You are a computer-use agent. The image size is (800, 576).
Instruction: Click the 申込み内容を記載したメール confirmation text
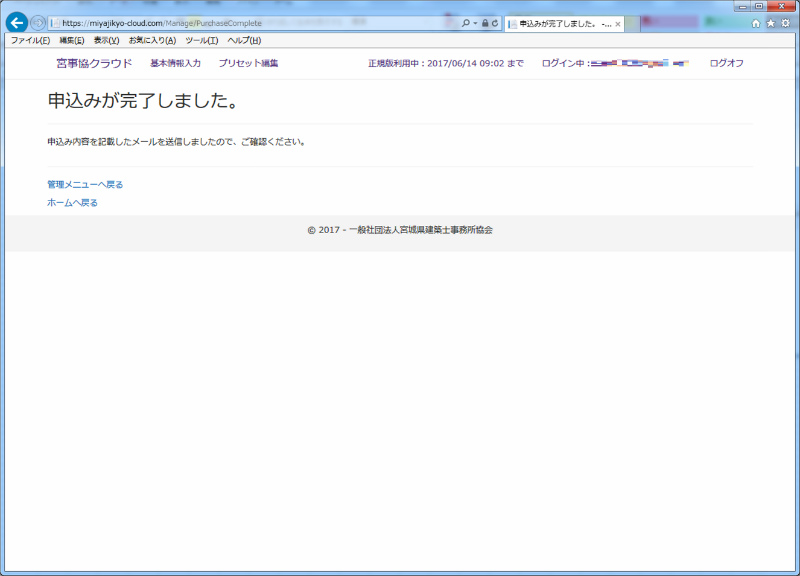tap(177, 142)
